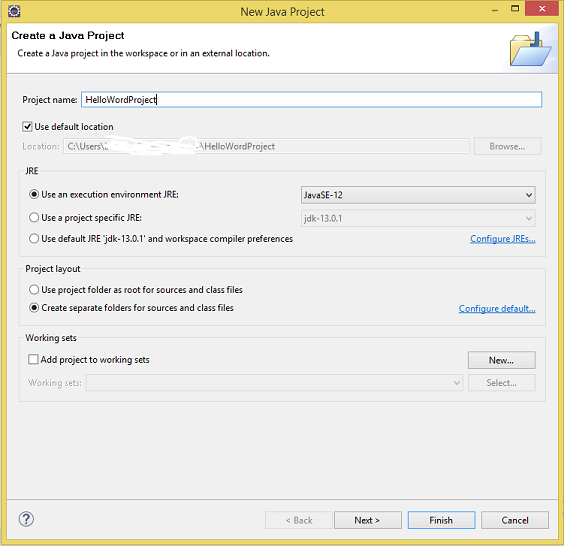564x546 pixels.
Task: Maximize the New Java Project window
Action: pos(515,9)
